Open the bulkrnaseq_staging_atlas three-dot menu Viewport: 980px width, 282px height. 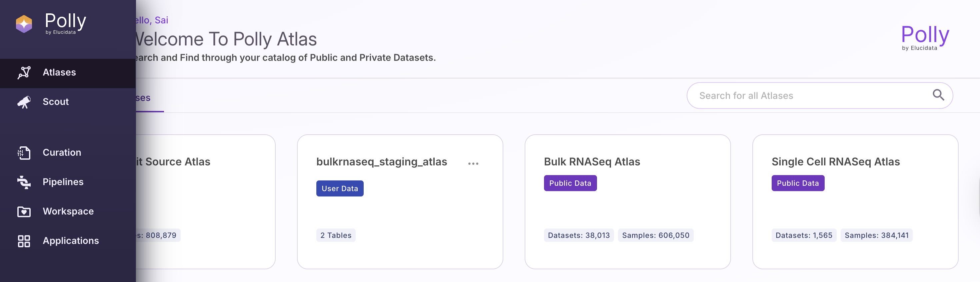point(473,163)
